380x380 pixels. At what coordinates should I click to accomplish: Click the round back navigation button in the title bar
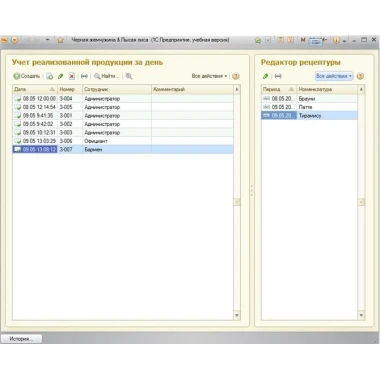pos(4,40)
